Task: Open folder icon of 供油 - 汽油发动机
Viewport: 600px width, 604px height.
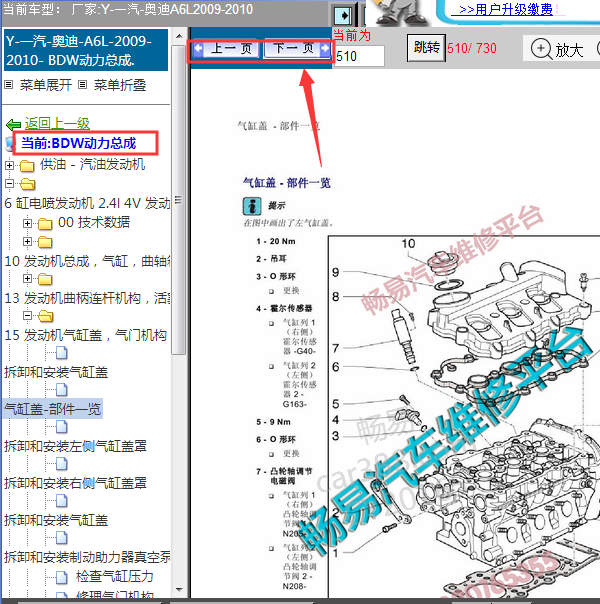Action: [x=27, y=166]
